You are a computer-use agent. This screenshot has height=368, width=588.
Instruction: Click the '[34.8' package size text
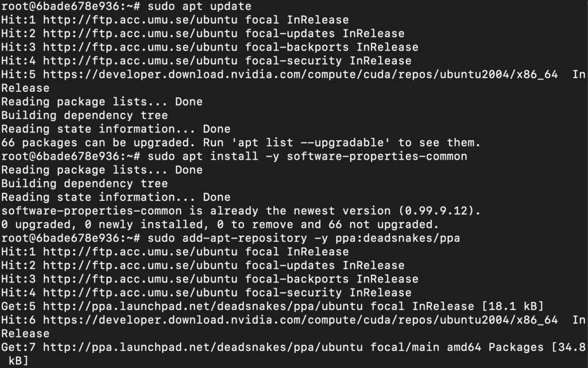pos(568,347)
